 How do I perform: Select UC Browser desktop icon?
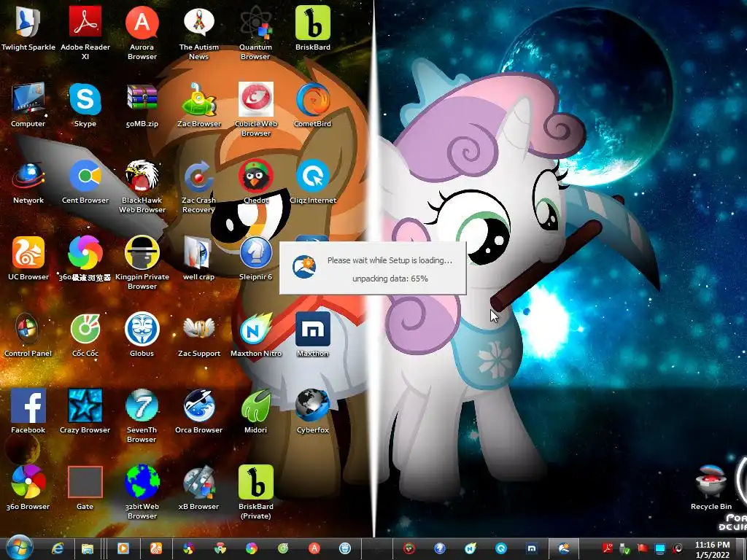pyautogui.click(x=28, y=252)
